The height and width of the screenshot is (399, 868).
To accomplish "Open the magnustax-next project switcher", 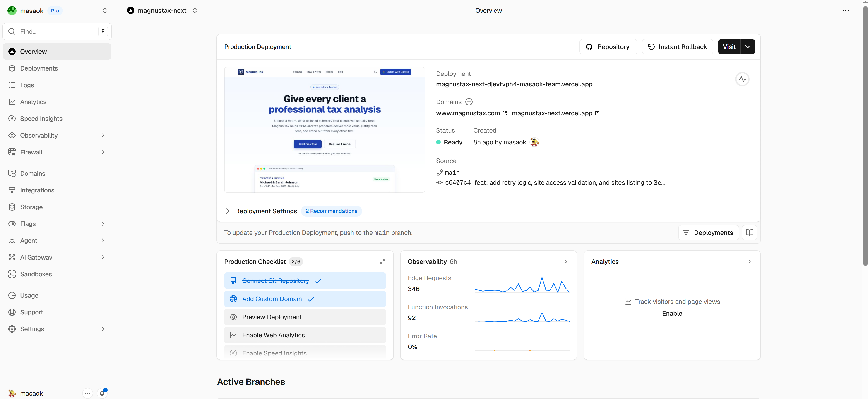I will (195, 10).
